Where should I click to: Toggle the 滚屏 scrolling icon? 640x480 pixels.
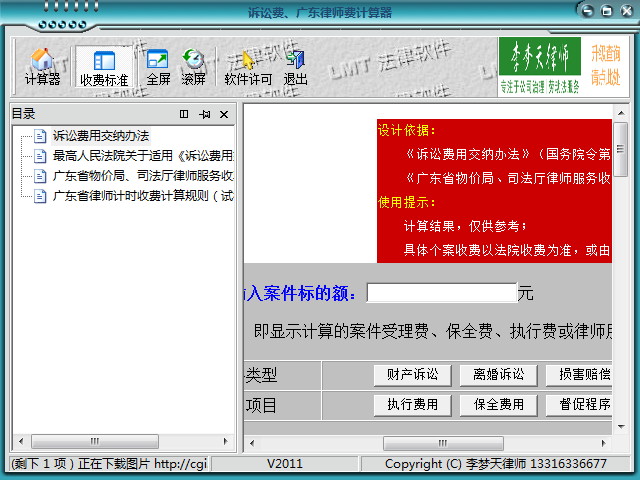[x=193, y=66]
